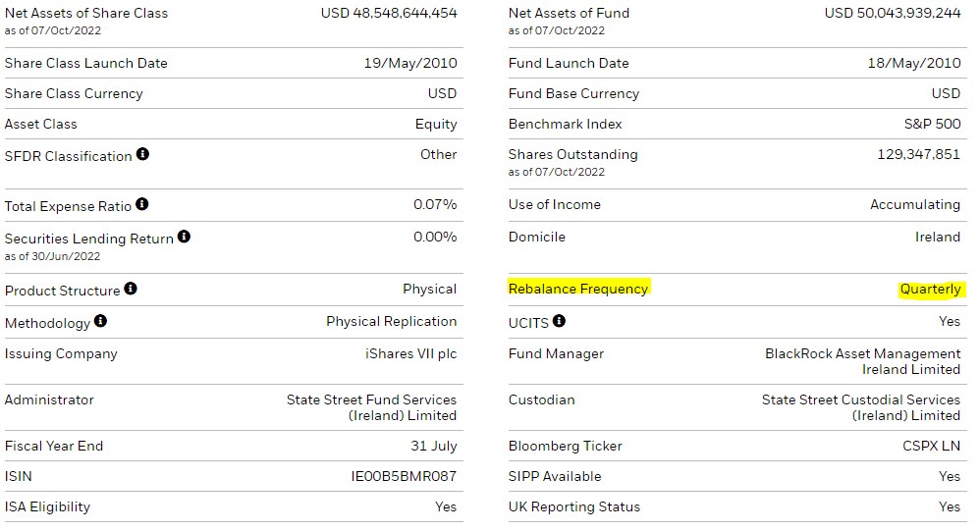The height and width of the screenshot is (532, 980).
Task: Click the SFDR Classification info icon
Action: (142, 155)
